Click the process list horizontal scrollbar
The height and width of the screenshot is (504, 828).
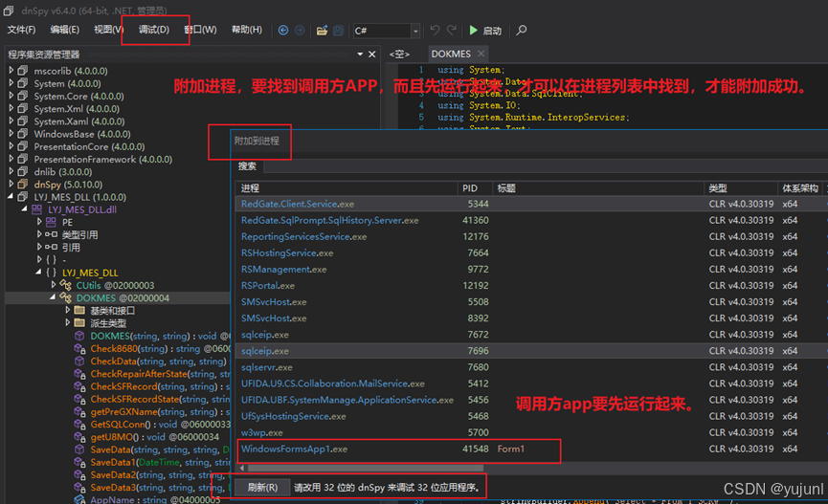366,468
